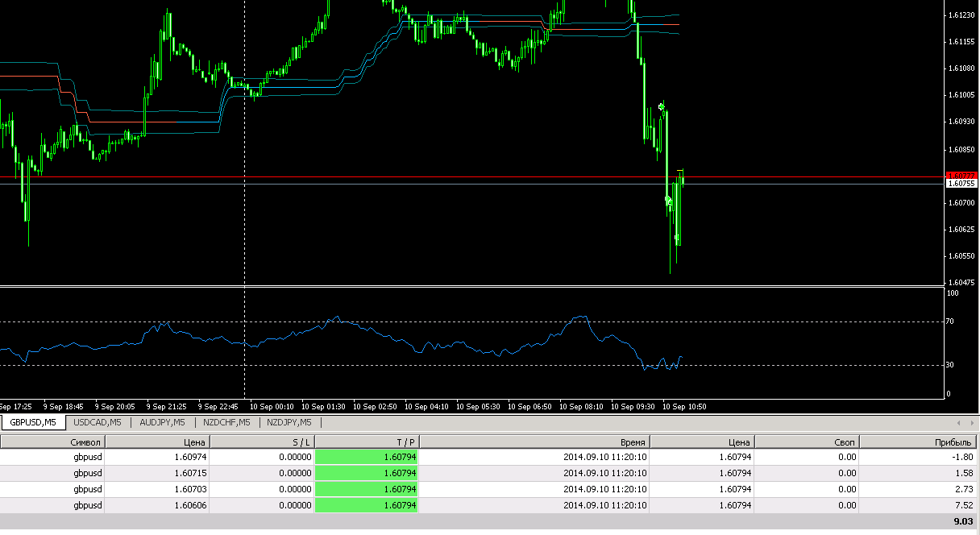Sort by the T / P column header
The image size is (980, 535).
(x=367, y=442)
